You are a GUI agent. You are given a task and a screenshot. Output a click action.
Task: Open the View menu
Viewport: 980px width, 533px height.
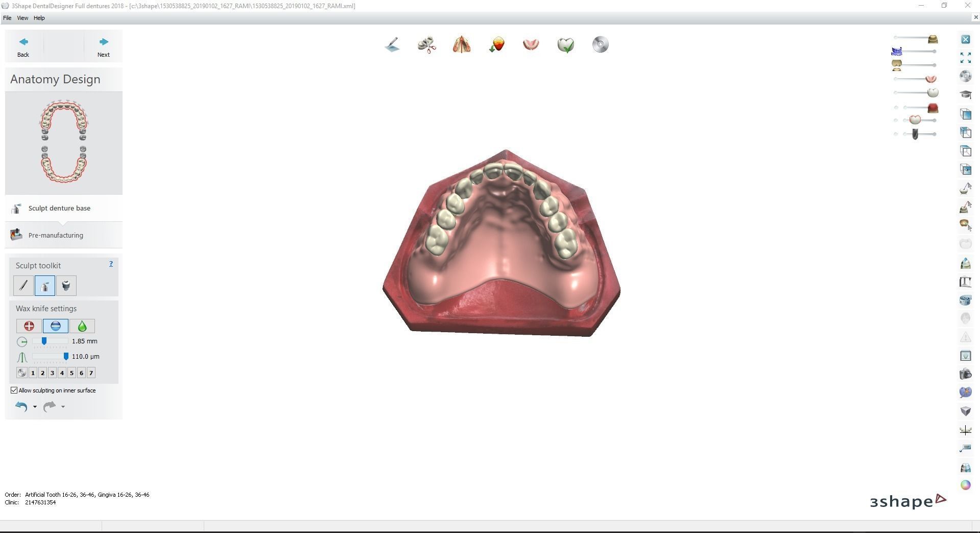(x=22, y=18)
